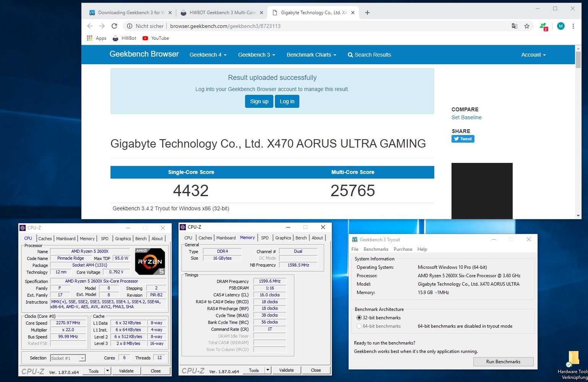
Task: Open the Socket #1 selection dropdown in CPU-Z
Action: (x=68, y=358)
